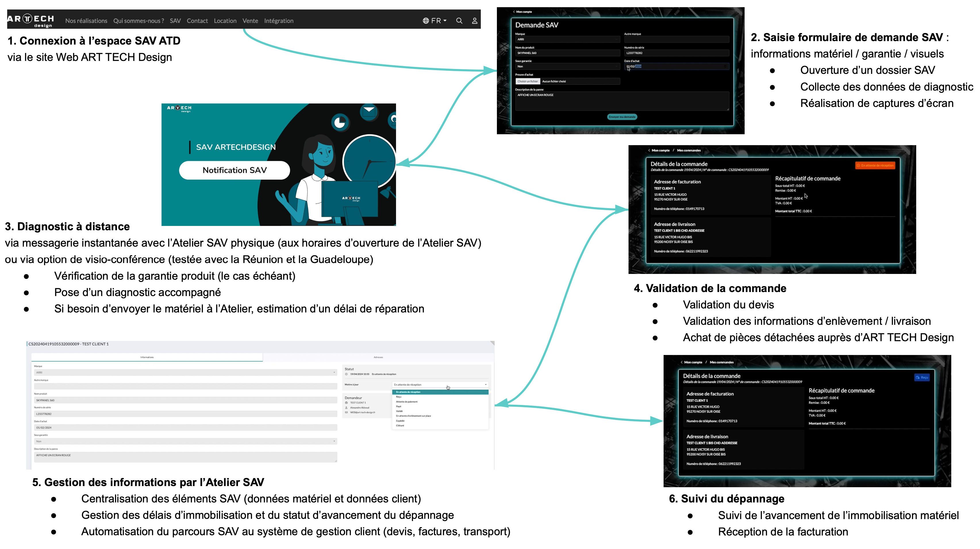Click the Numéro de série field L233778282 in Demande SAV
980x549 pixels.
(677, 53)
